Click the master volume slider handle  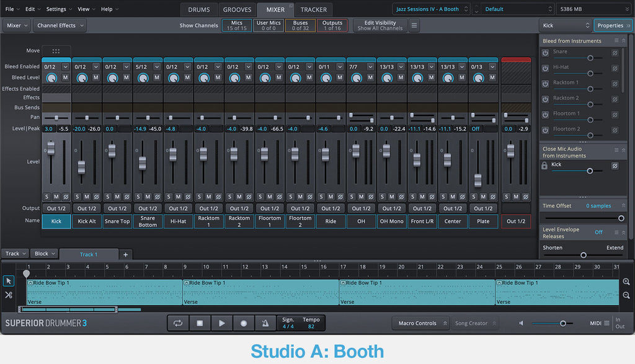[563, 323]
